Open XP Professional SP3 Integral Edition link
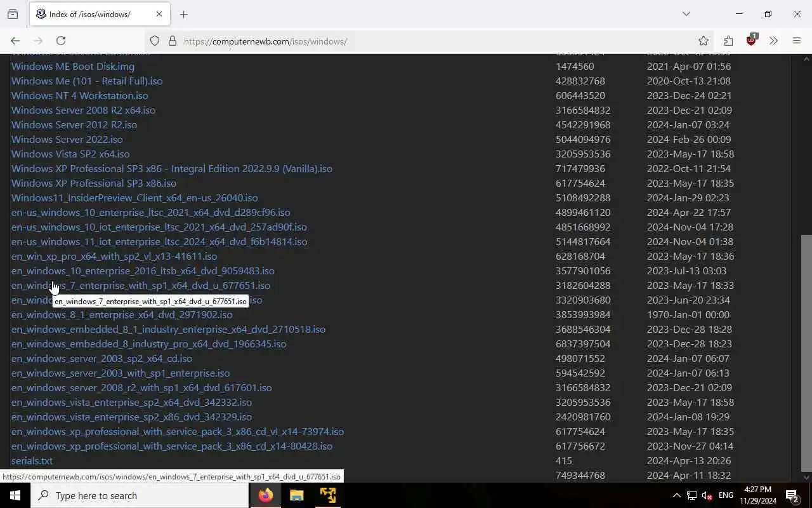812x508 pixels. 172,168
